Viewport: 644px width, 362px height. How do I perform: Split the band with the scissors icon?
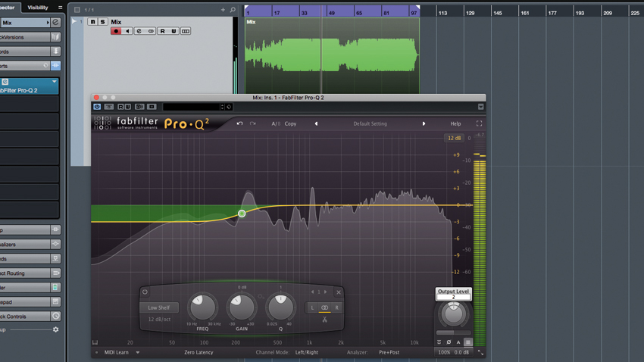tap(324, 319)
